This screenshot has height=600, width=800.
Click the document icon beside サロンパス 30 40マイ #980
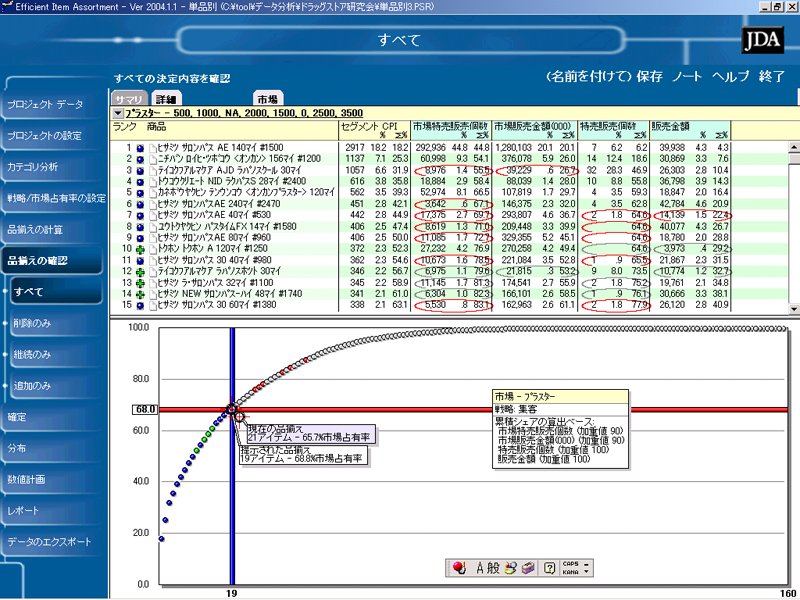(152, 260)
